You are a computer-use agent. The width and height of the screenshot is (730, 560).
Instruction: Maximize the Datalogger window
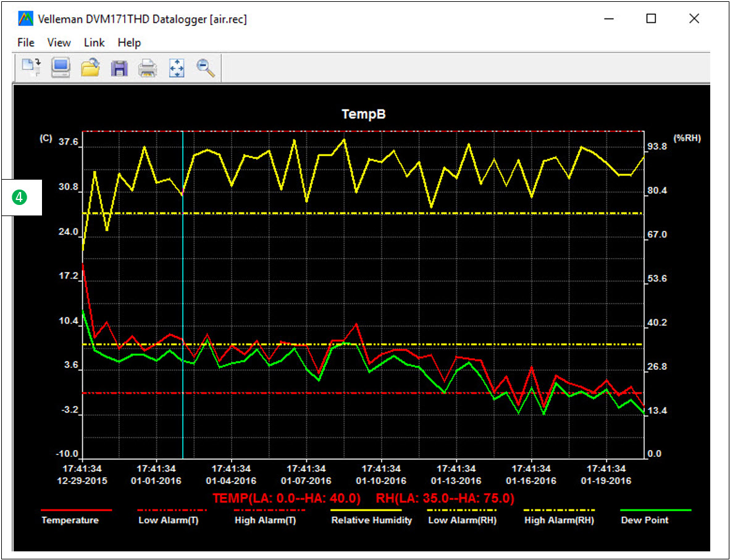coord(651,19)
